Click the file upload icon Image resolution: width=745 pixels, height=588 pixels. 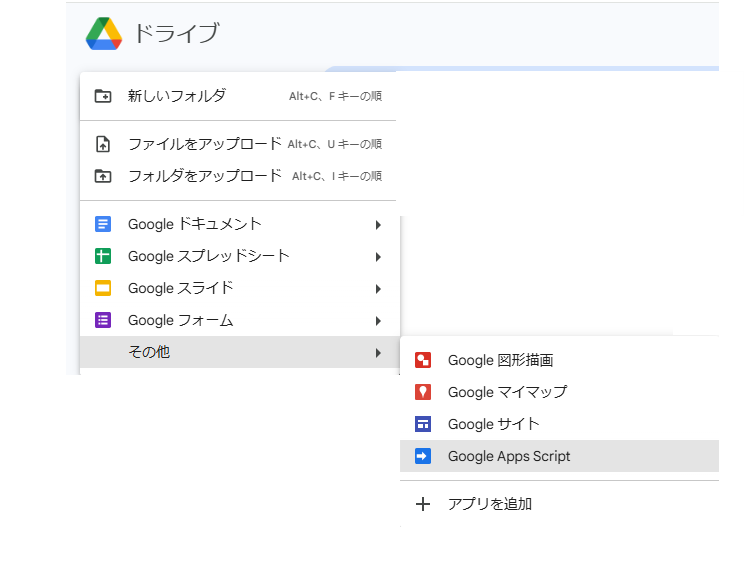pyautogui.click(x=103, y=144)
